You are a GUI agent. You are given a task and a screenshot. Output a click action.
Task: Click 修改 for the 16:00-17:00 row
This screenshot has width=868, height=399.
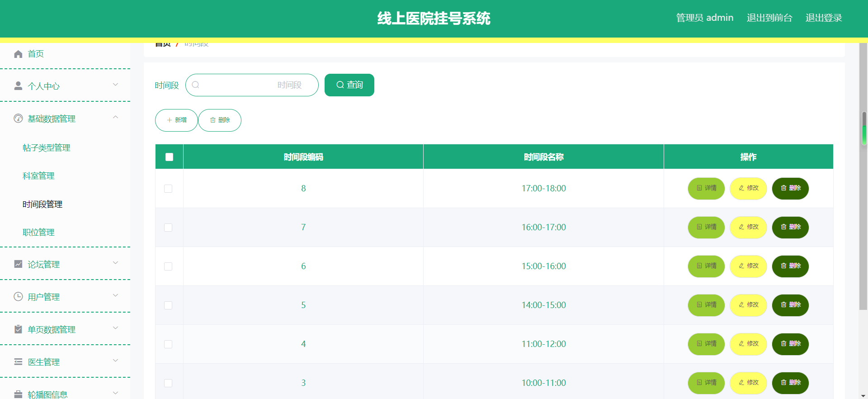coord(748,228)
